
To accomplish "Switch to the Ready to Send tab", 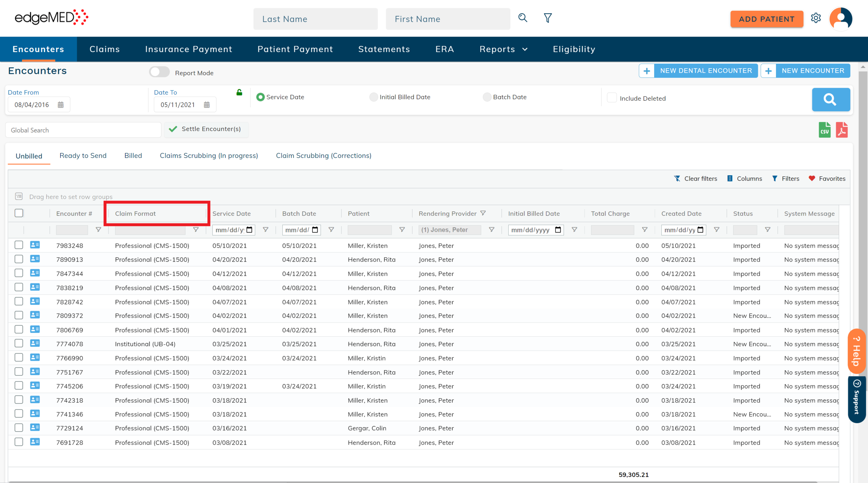I will coord(83,156).
